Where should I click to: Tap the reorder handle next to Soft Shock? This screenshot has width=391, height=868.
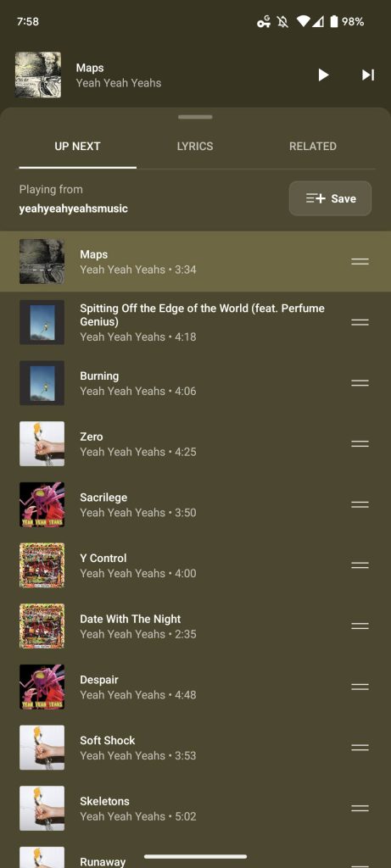click(x=360, y=748)
